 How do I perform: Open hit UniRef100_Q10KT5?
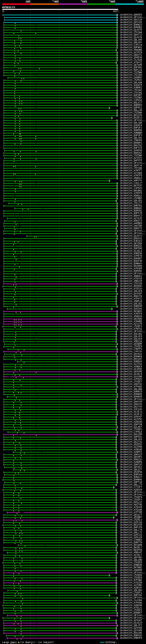click(131, 30)
